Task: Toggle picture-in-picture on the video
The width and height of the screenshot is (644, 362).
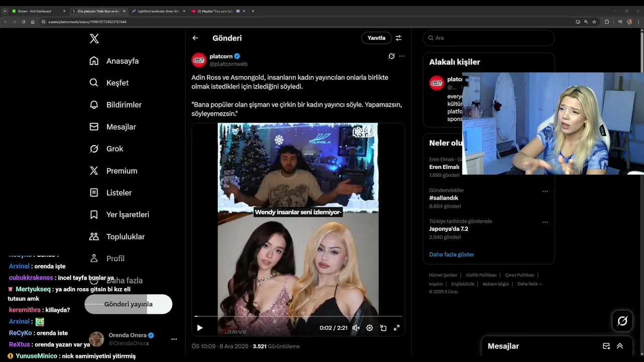Action: point(383,328)
